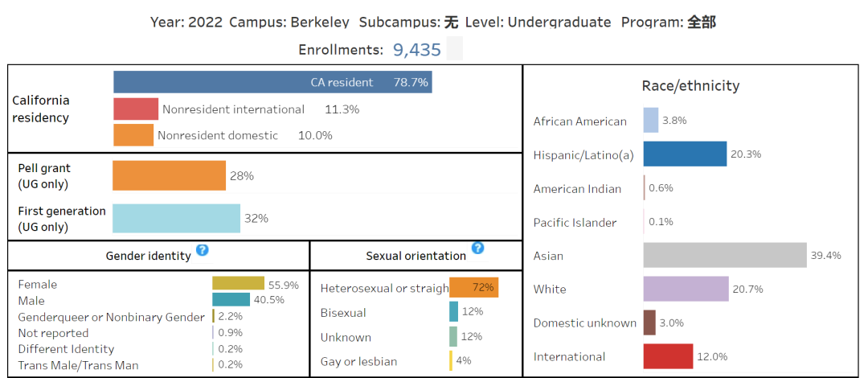Viewport: 868px width, 378px height.
Task: Click the First generation light blue bar
Action: [176, 218]
